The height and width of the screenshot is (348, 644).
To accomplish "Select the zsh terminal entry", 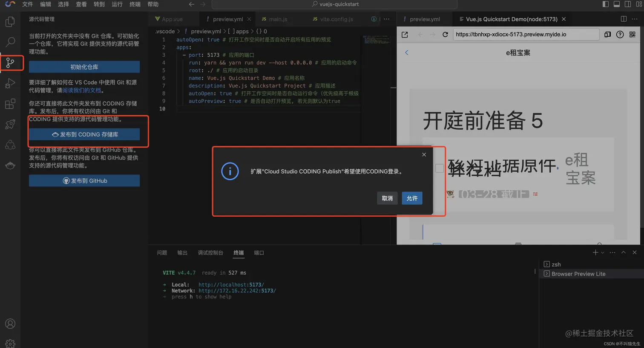I will point(592,264).
